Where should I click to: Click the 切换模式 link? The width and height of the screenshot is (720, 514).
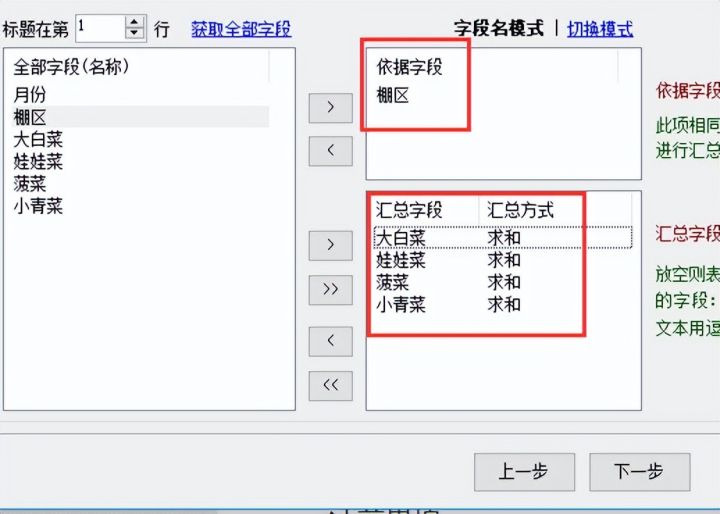pos(600,29)
